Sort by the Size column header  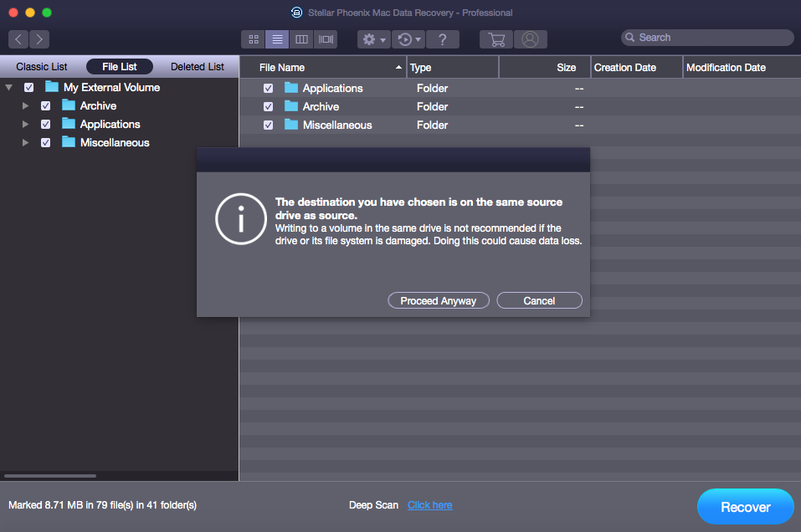coord(545,68)
